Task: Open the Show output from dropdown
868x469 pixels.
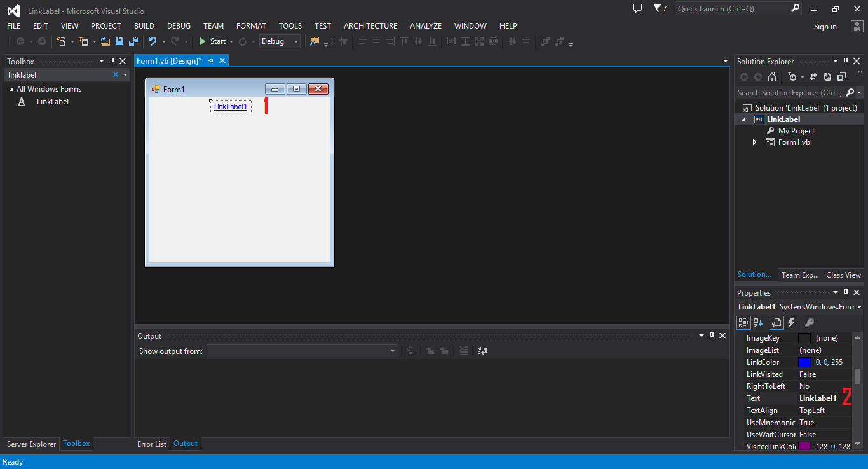Action: [391, 350]
